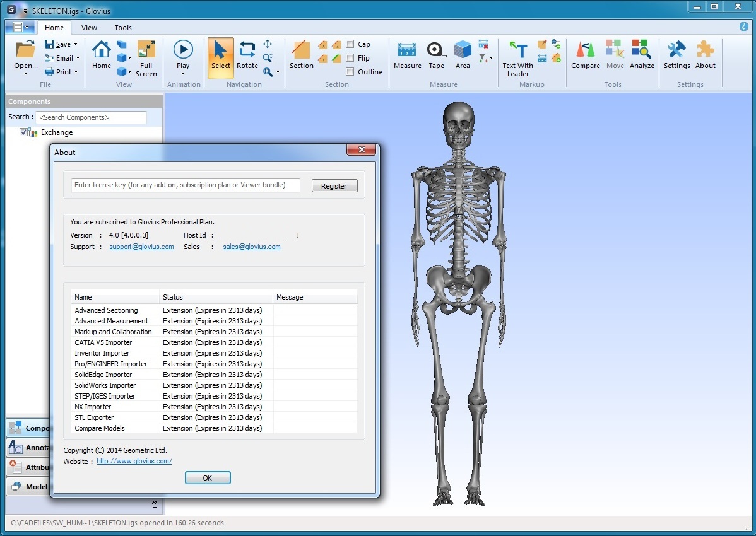Click the About puzzle-piece icon

click(706, 50)
